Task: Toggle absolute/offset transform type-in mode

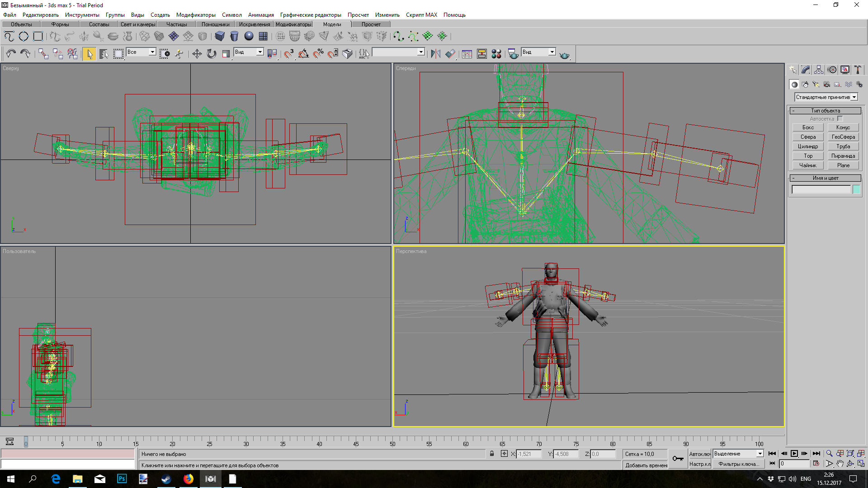Action: 504,454
